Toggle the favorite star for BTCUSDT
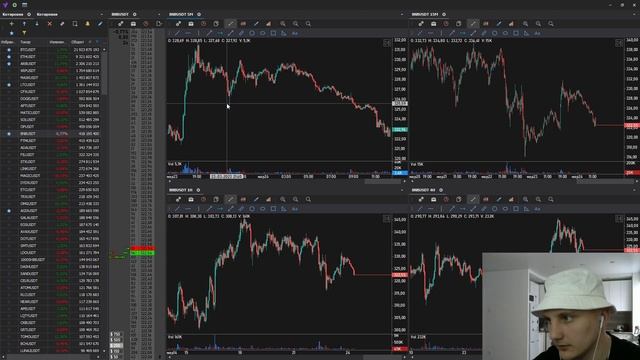 coord(9,50)
